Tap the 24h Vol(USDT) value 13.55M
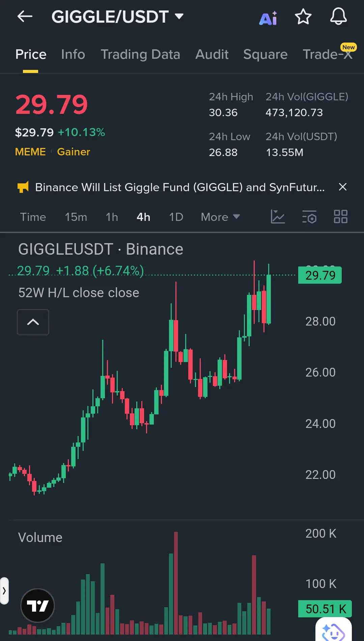The image size is (364, 641). click(284, 152)
